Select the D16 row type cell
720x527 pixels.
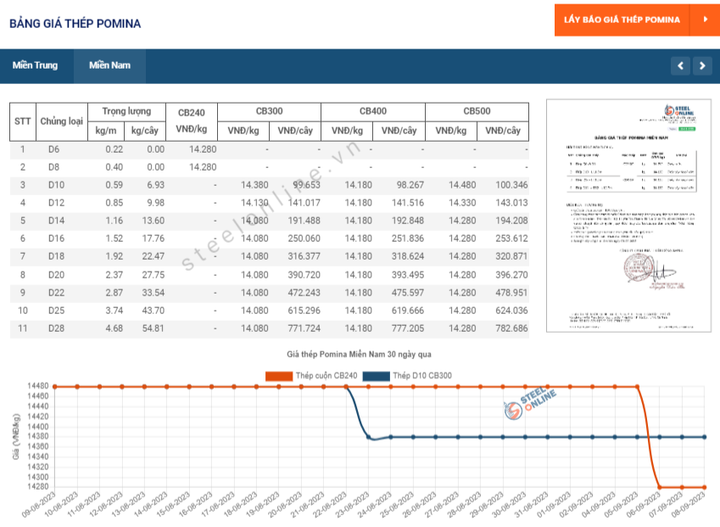click(56, 239)
